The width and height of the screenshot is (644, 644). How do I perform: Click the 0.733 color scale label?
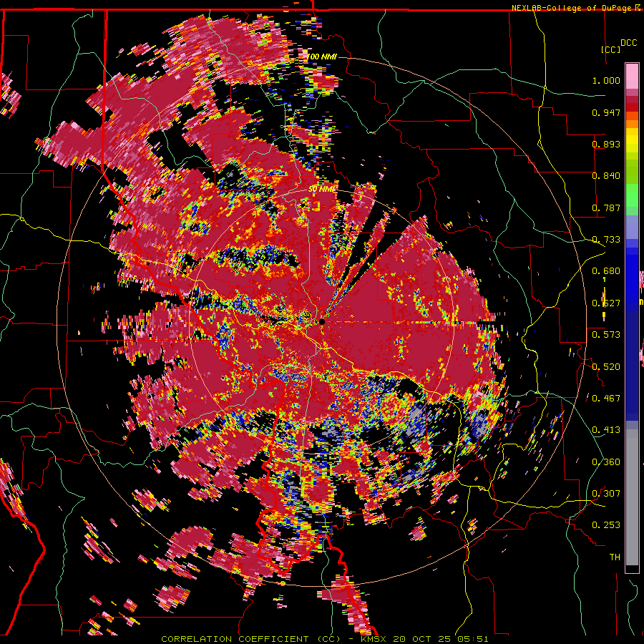(606, 240)
